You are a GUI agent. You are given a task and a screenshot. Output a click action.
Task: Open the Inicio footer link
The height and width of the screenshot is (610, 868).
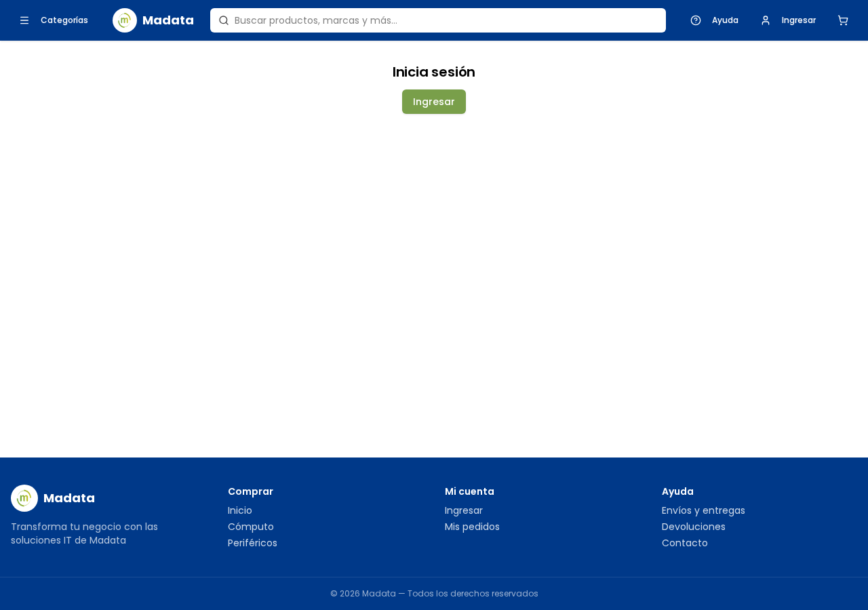[x=240, y=510]
